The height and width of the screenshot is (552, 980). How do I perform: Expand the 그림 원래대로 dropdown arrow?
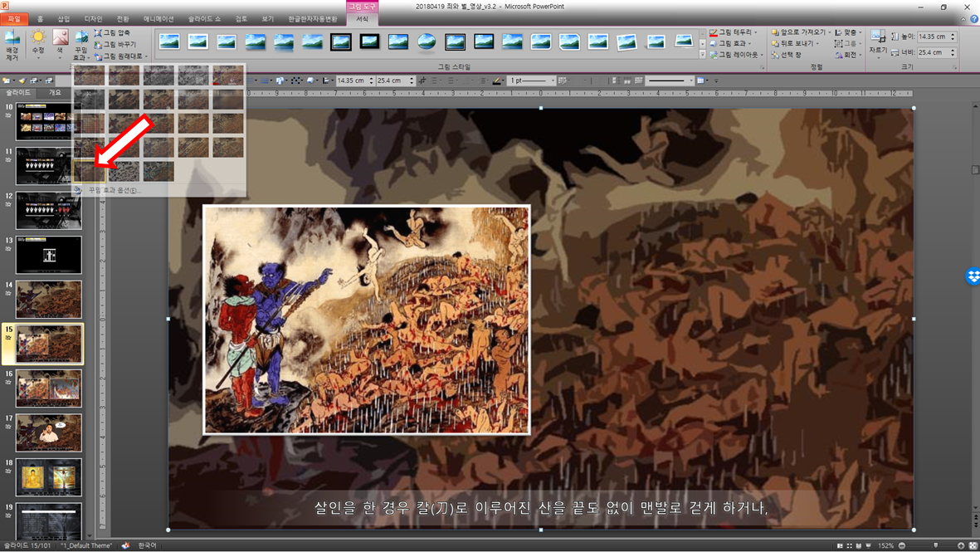point(146,56)
